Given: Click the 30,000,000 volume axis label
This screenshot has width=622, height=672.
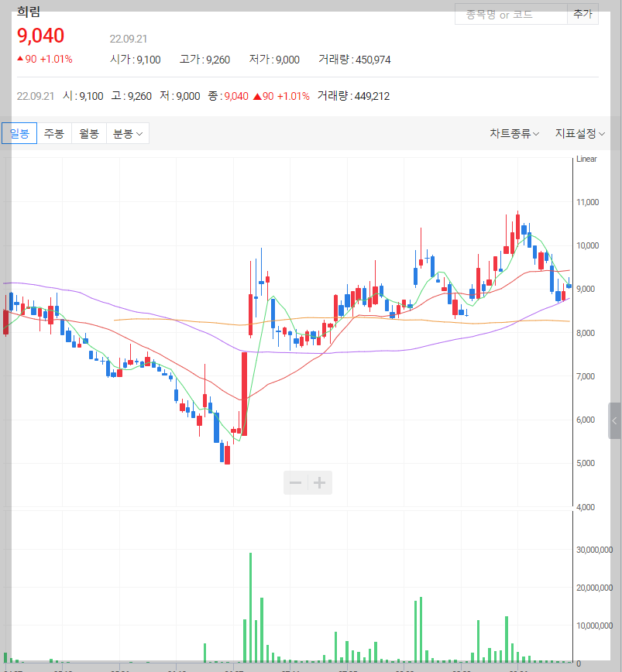Looking at the screenshot, I should point(594,550).
